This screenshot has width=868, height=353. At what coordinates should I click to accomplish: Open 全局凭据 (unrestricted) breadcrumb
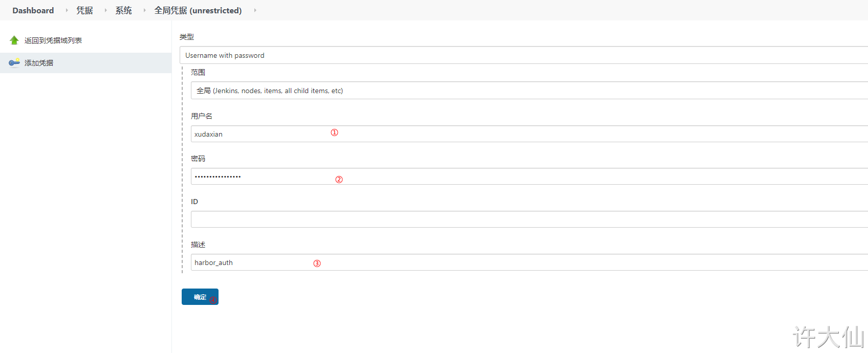[198, 10]
